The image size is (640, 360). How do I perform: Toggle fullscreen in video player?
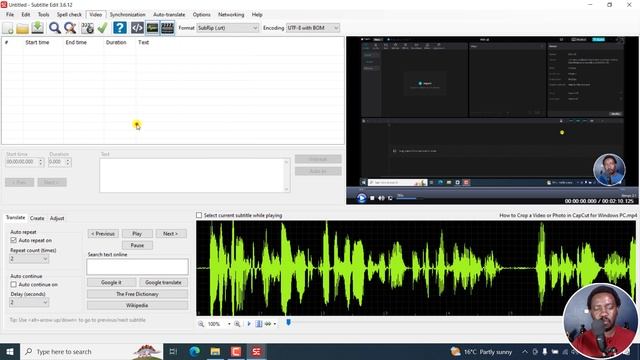click(390, 198)
